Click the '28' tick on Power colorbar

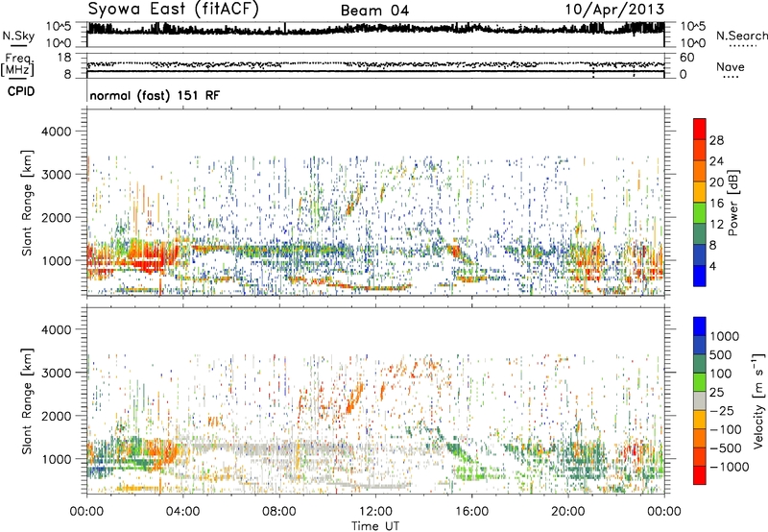tap(716, 140)
